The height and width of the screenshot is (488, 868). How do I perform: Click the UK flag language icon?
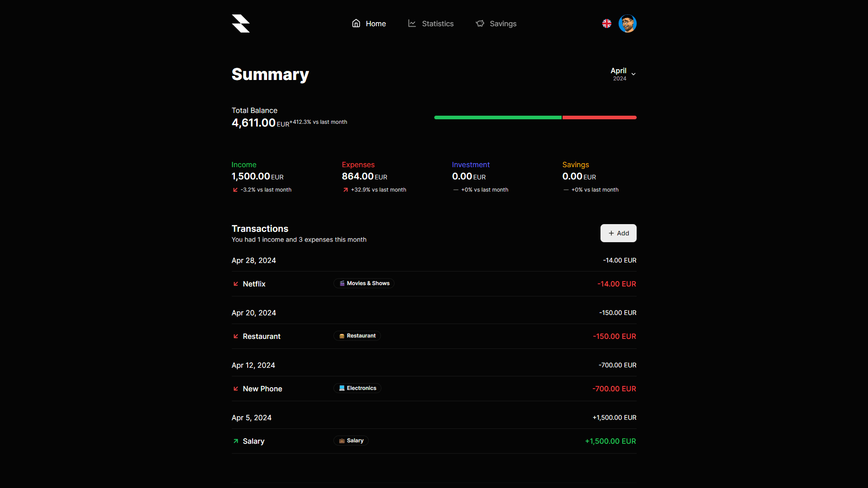point(607,24)
